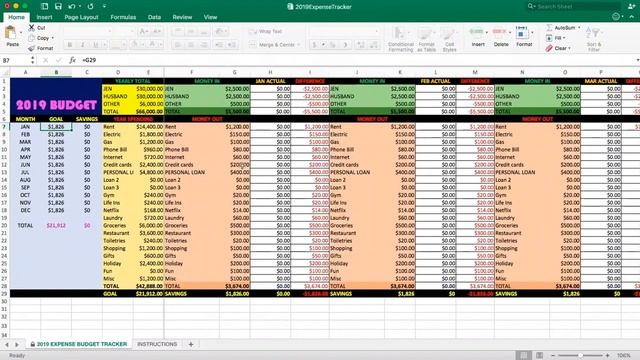Open the Home ribbon tab
This screenshot has width=640, height=360.
[16, 17]
